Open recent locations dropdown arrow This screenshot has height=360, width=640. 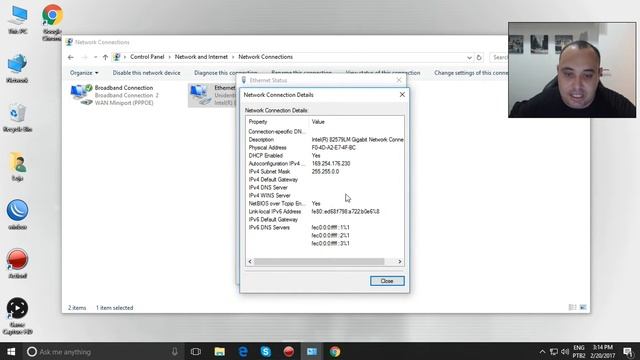coord(96,57)
